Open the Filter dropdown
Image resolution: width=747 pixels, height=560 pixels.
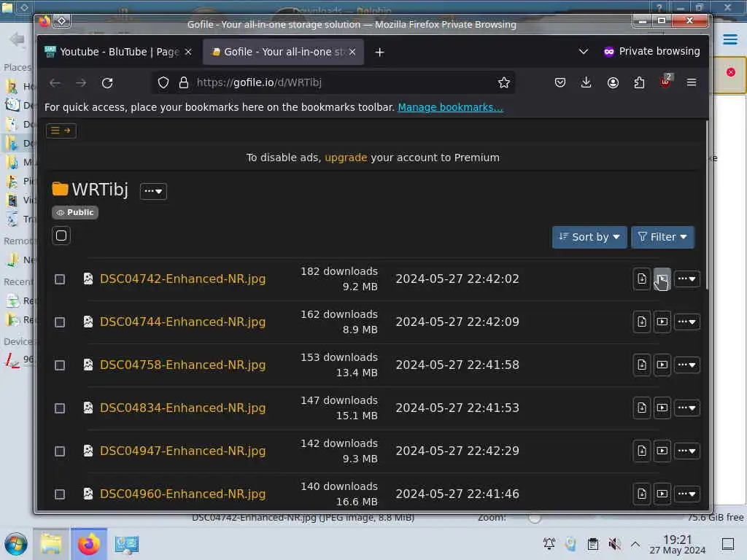click(662, 237)
